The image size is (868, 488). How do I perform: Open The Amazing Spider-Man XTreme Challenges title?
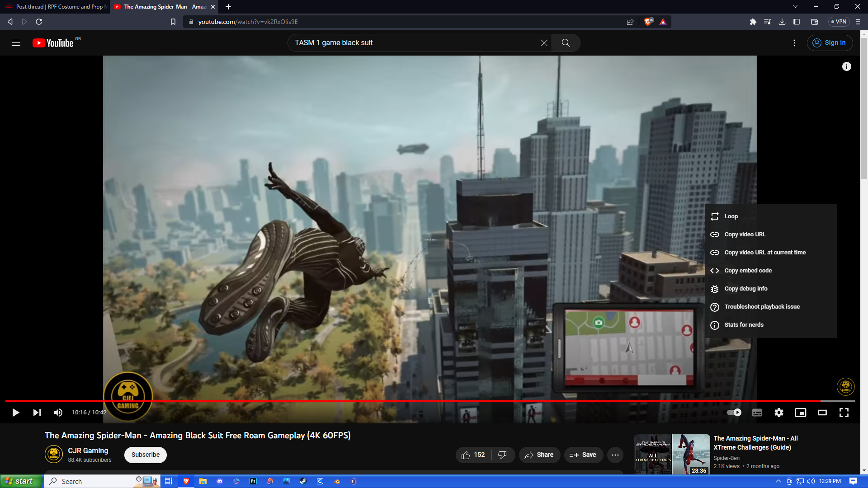[x=755, y=443]
